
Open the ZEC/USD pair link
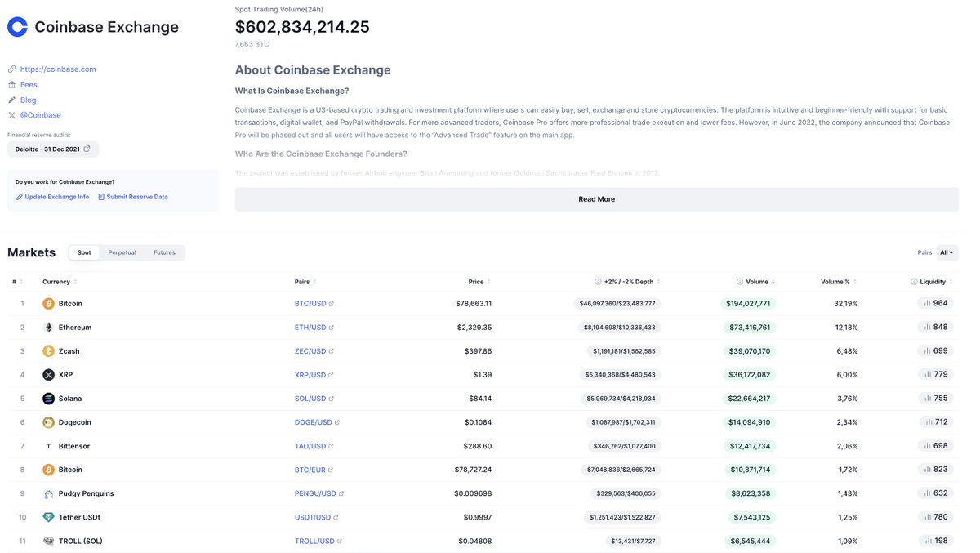310,351
